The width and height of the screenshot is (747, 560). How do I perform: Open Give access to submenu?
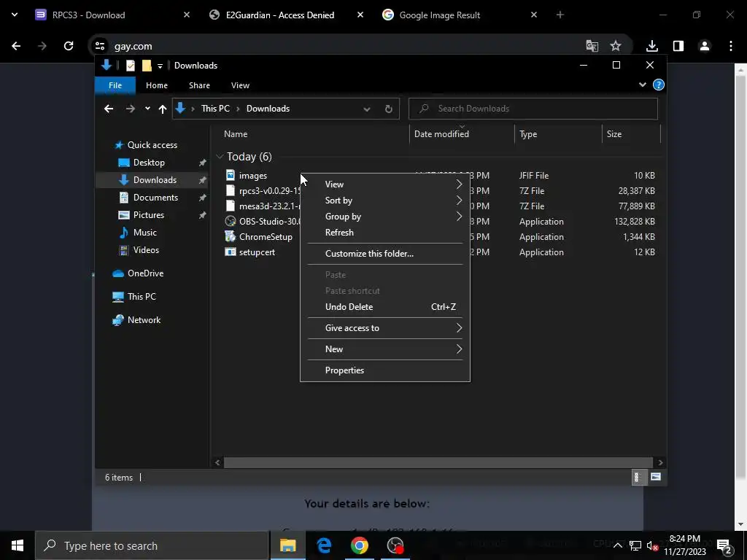tap(385, 328)
